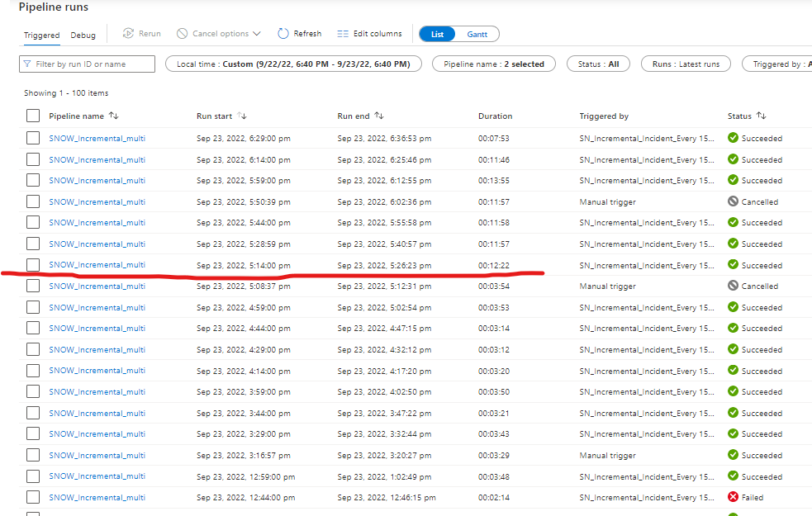
Task: Open SNOW_Incremental_multi run from 4:44:00 pm
Action: click(97, 328)
